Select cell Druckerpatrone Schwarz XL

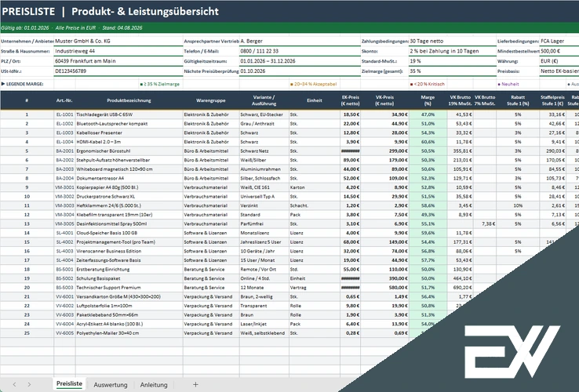129,196
